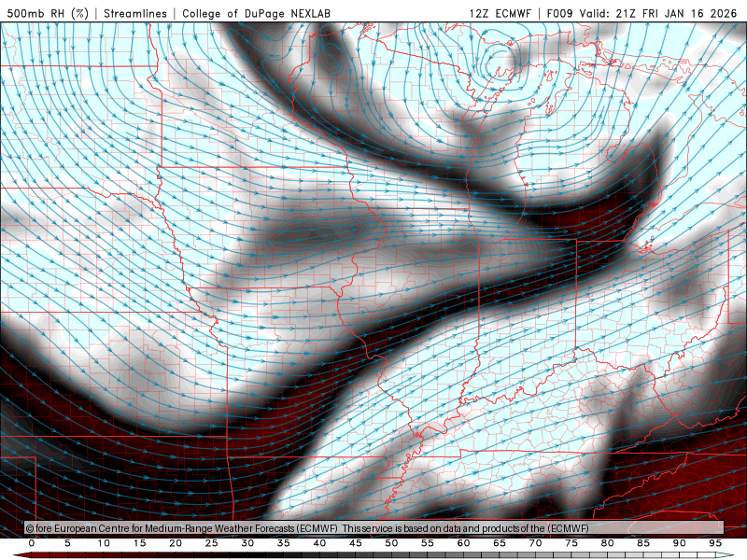Click the "12Z ECMWF" model run label
Screen dimensions: 747x560
pos(500,13)
